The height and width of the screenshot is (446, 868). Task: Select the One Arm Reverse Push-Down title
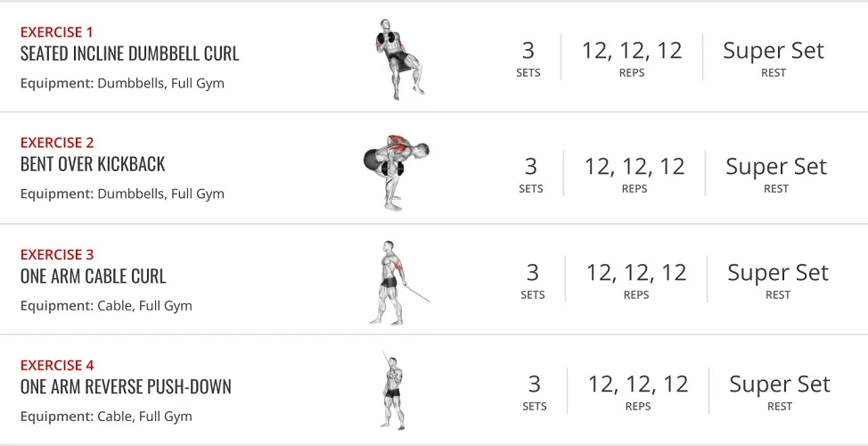click(126, 387)
